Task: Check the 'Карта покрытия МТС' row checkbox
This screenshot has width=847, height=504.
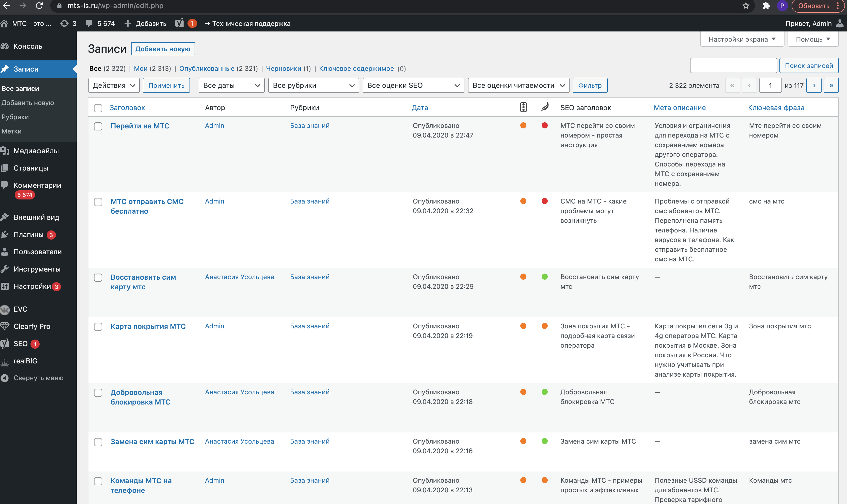Action: coord(98,327)
